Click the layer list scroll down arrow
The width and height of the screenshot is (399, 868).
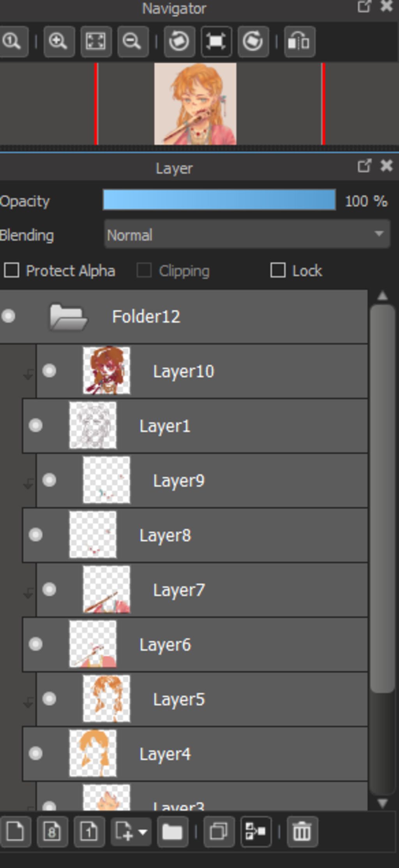pyautogui.click(x=382, y=803)
